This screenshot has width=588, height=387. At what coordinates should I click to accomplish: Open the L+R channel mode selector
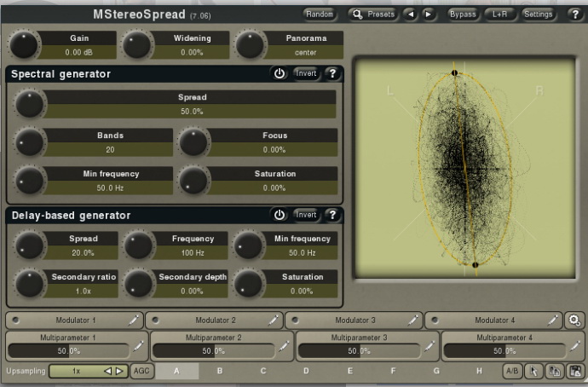(500, 14)
